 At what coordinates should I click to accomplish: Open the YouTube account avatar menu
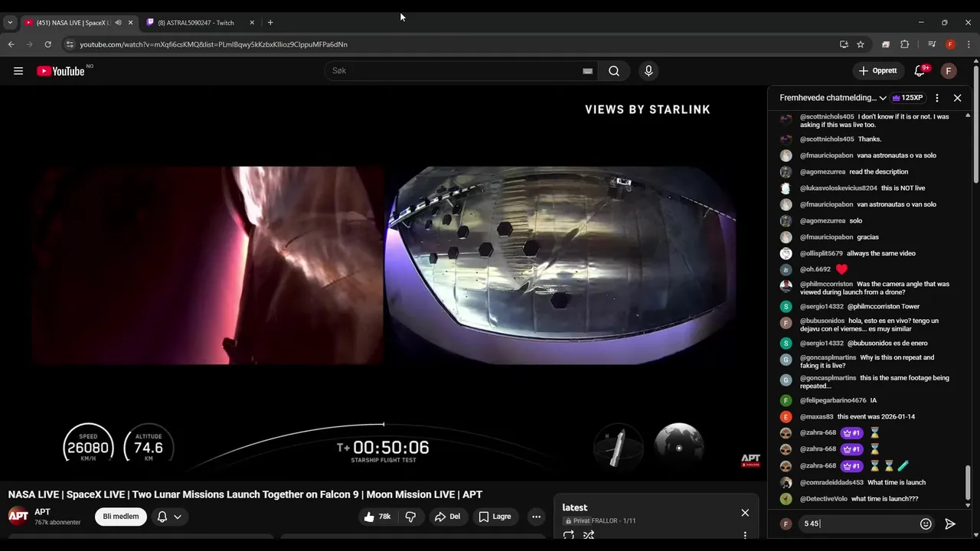tap(949, 71)
